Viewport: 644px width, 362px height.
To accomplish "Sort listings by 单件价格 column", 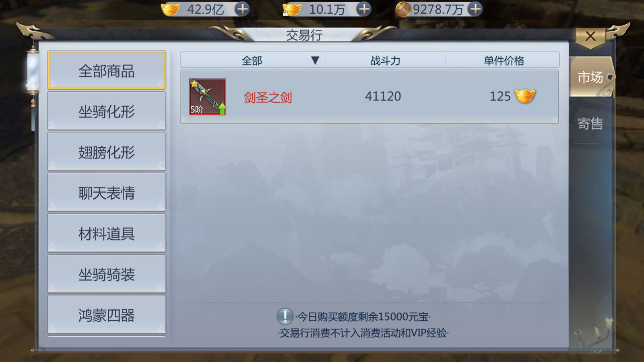I will click(x=503, y=60).
